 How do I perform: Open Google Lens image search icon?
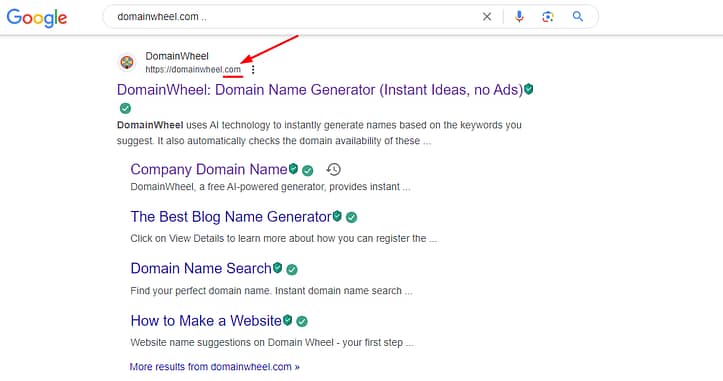click(547, 17)
